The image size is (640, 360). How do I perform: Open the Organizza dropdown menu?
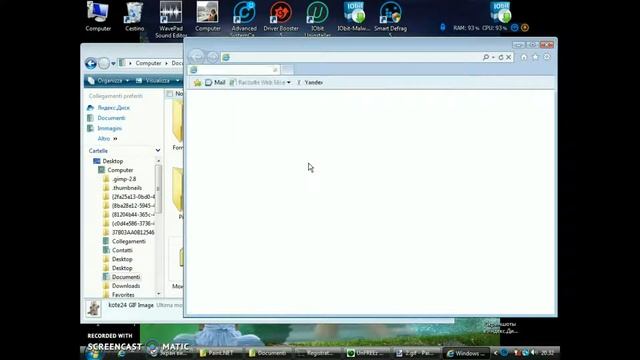[109, 81]
